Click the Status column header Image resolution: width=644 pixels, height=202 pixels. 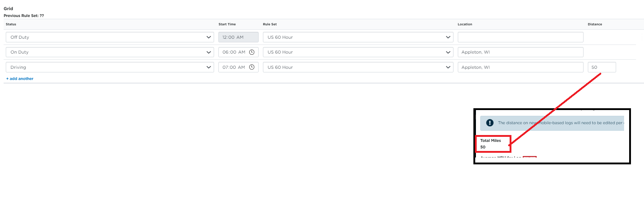pos(11,24)
